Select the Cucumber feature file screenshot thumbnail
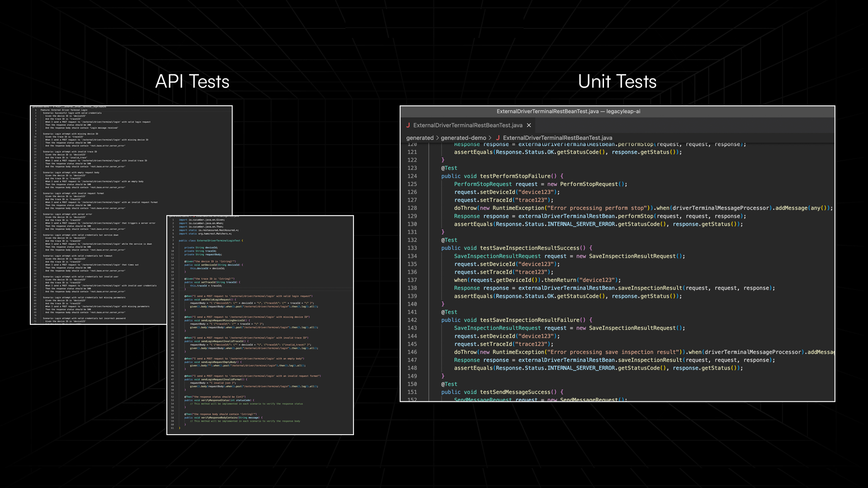Screen dimensions: 868x488 (x=99, y=181)
